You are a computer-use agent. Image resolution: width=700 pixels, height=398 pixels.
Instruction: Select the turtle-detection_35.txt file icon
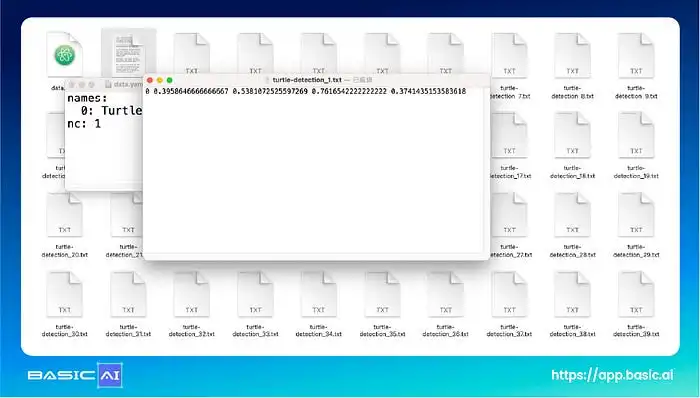[382, 294]
